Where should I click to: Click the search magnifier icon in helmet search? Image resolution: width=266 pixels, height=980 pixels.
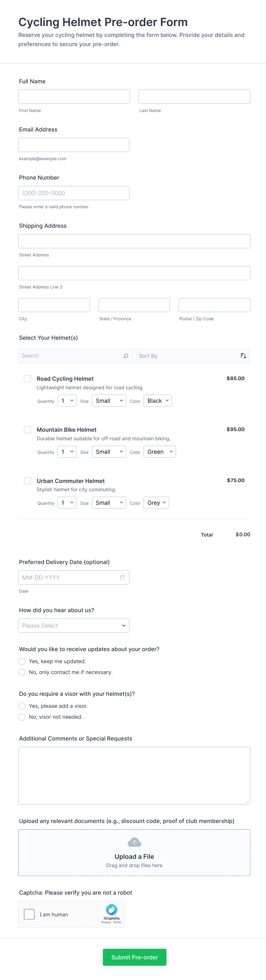click(126, 356)
